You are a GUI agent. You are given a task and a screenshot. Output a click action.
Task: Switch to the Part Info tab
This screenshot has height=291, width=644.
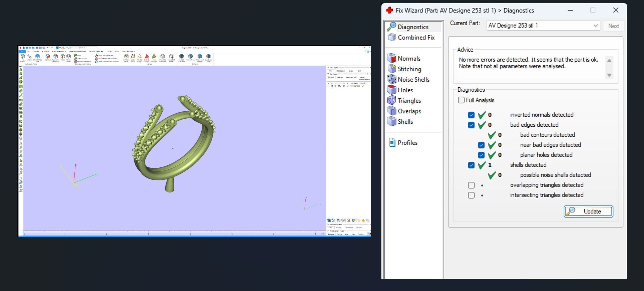click(340, 78)
